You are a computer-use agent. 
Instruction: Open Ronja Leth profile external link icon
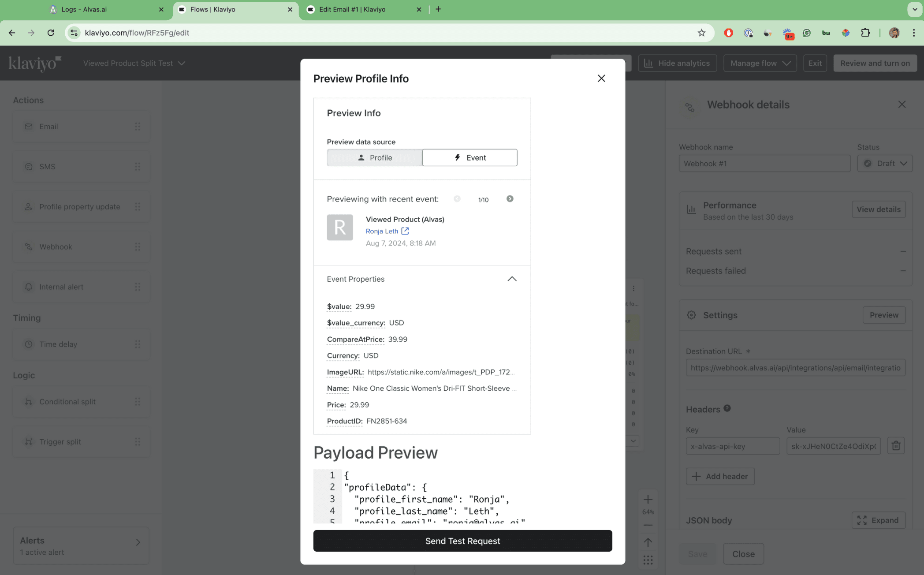[x=405, y=231]
